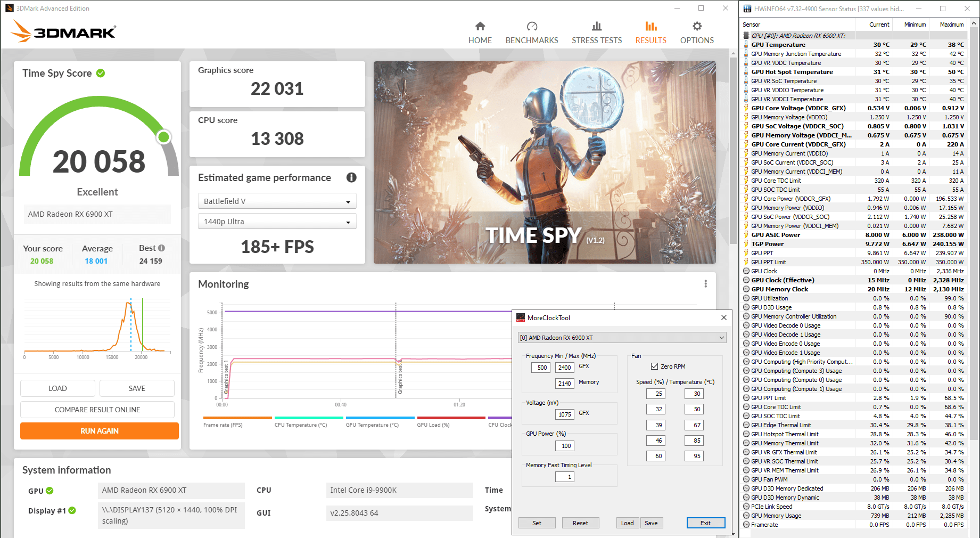
Task: Click the Maximum column header in HWiNFO
Action: point(948,25)
